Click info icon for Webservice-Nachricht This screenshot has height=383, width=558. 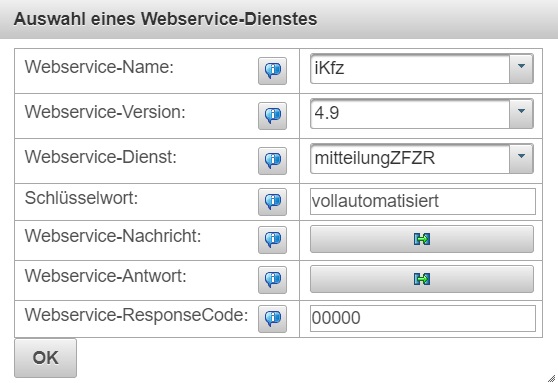coord(272,240)
